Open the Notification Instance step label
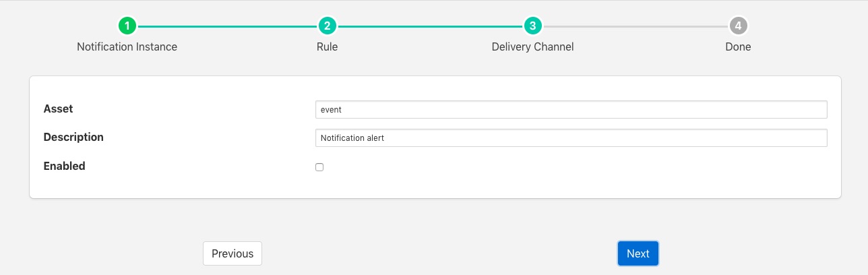Viewport: 868px width, 275px height. click(127, 47)
